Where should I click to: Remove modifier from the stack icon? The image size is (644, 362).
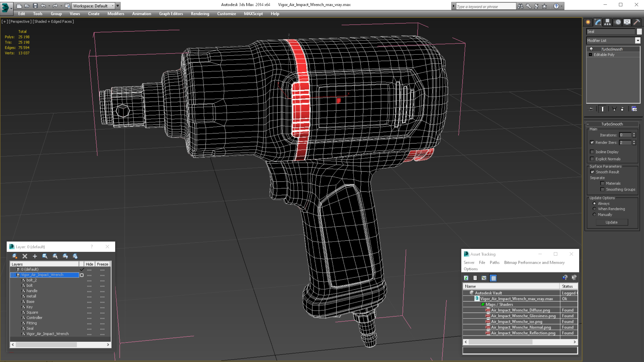tap(622, 109)
